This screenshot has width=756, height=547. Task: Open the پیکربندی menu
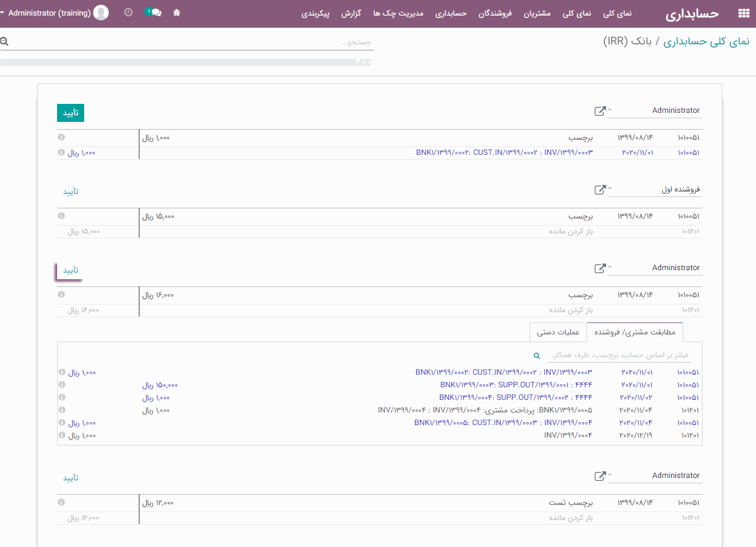pos(316,13)
